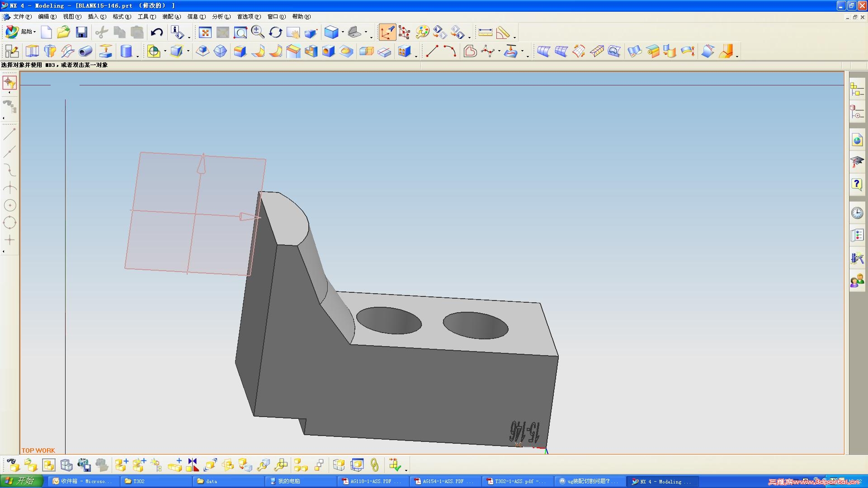Toggle the selection filter icon in left bar
The image size is (868, 488).
tap(9, 83)
